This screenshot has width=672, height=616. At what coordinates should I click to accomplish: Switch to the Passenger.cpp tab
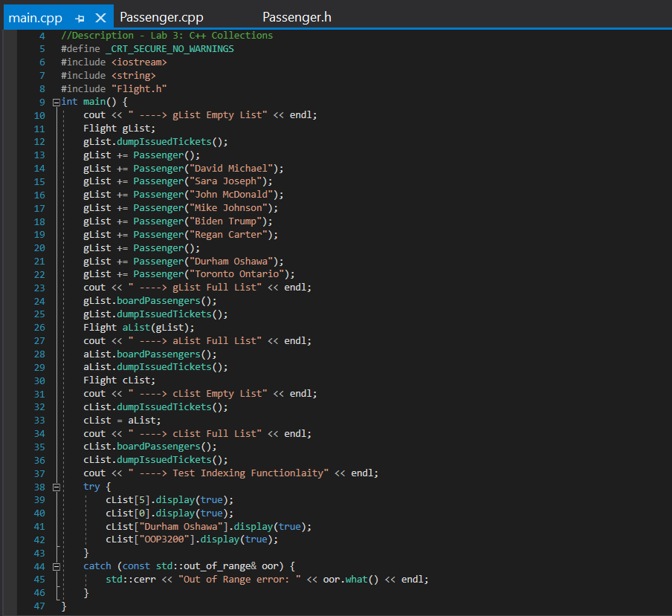(161, 18)
